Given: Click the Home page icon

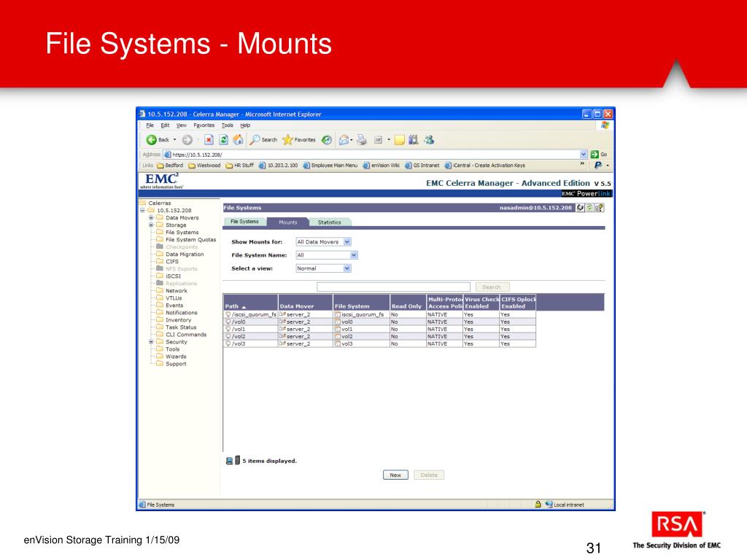Looking at the screenshot, I should tap(239, 139).
